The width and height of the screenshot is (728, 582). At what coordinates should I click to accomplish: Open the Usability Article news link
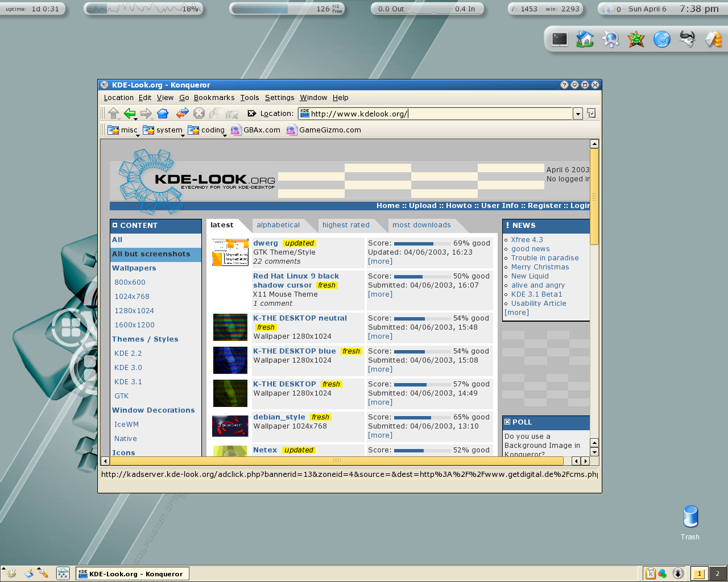click(539, 304)
